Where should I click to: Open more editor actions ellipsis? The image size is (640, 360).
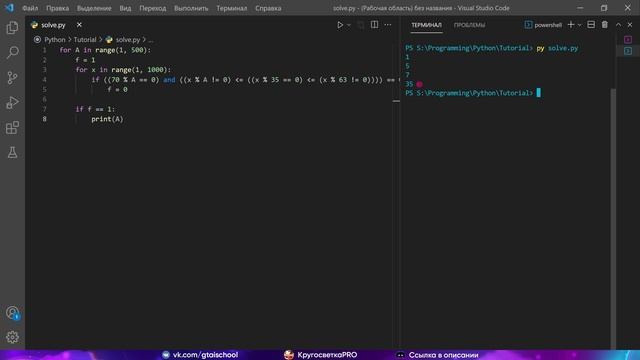tap(388, 25)
